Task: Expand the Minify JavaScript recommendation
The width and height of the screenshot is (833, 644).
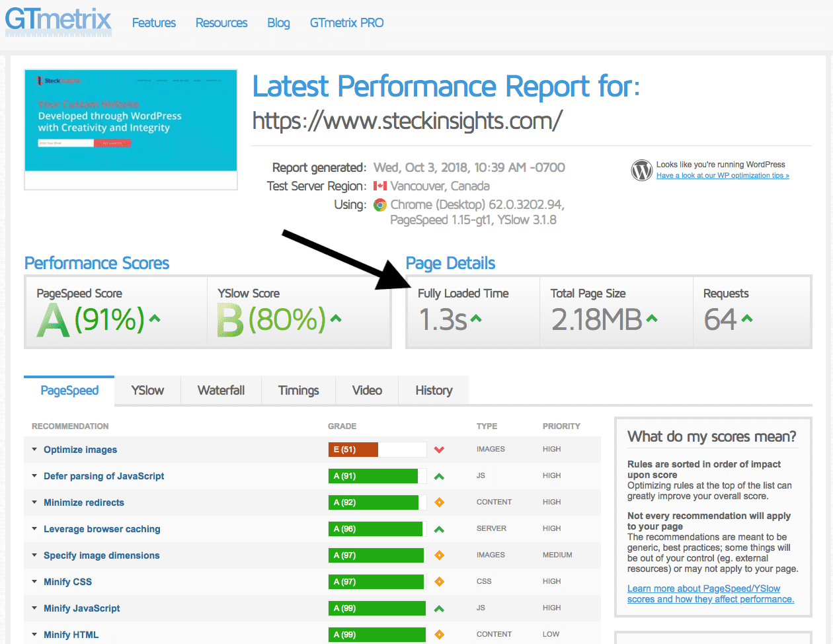Action: click(34, 608)
